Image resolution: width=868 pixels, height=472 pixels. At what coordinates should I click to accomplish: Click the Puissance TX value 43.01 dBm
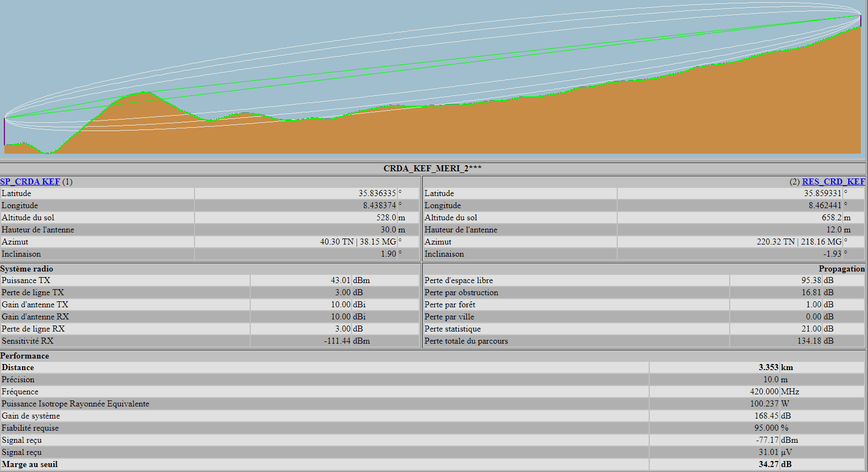point(341,280)
